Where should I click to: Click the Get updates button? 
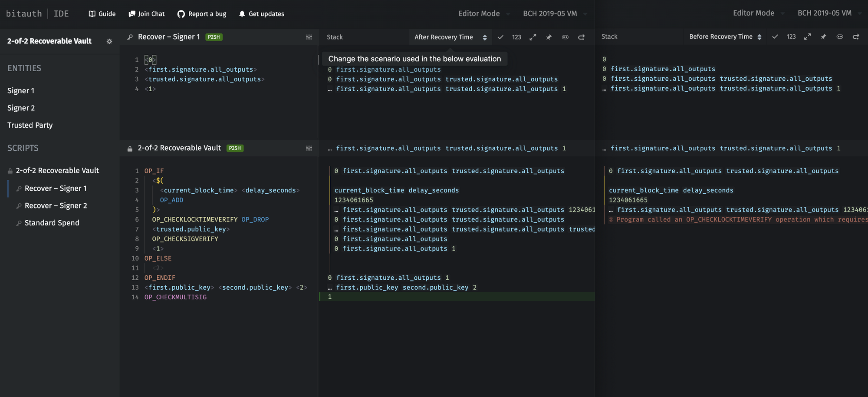[x=261, y=13]
